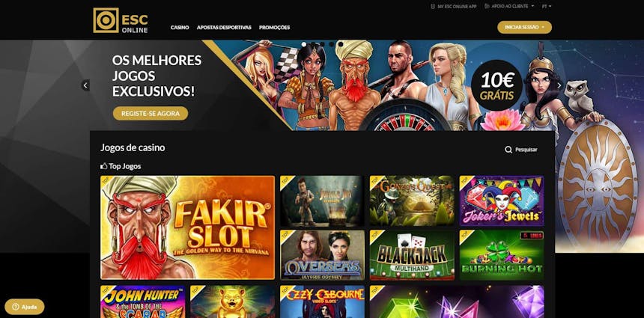The image size is (644, 318).
Task: Open the My ESC Online App link
Action: (454, 7)
